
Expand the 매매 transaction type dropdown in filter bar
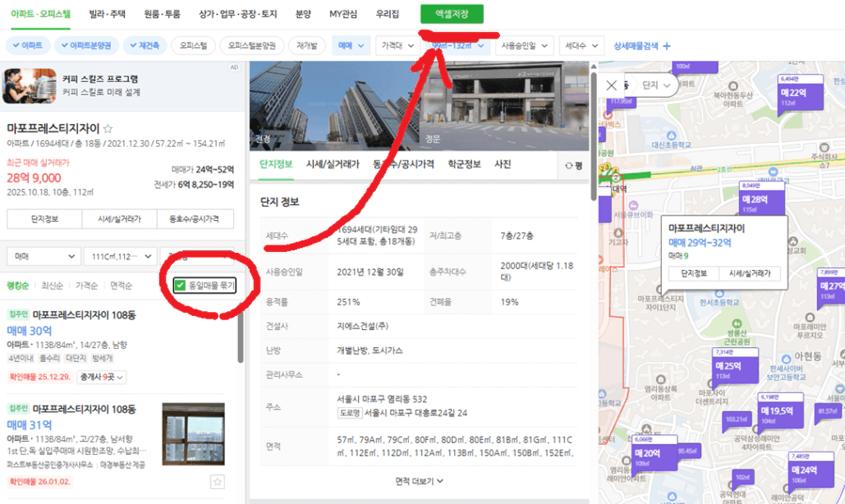click(351, 46)
